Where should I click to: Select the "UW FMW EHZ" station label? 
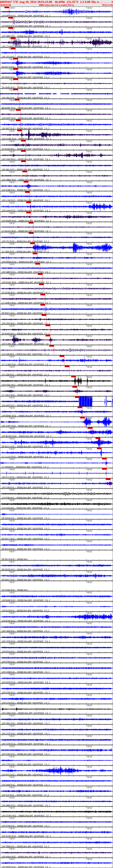[x=9, y=36]
